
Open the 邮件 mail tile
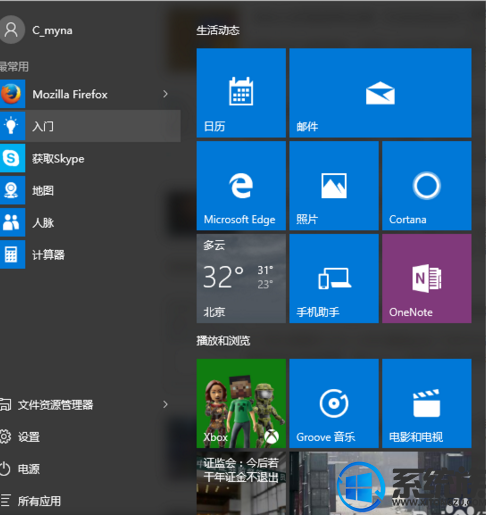point(380,93)
